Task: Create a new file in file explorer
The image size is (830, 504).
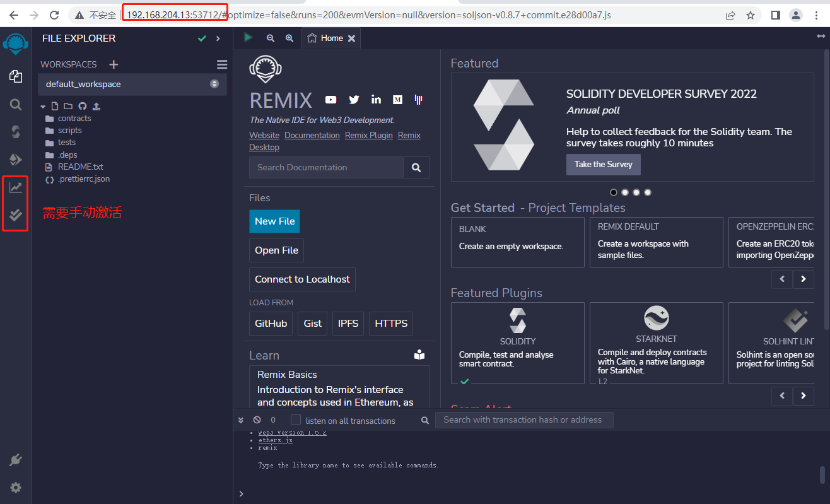Action: click(x=56, y=106)
